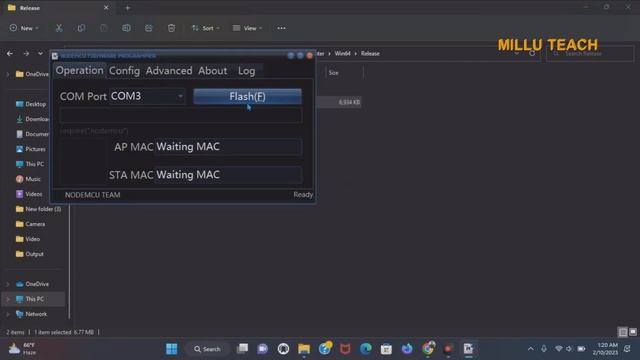The image size is (640, 360).
Task: Open Task View on the taskbar
Action: (x=242, y=349)
